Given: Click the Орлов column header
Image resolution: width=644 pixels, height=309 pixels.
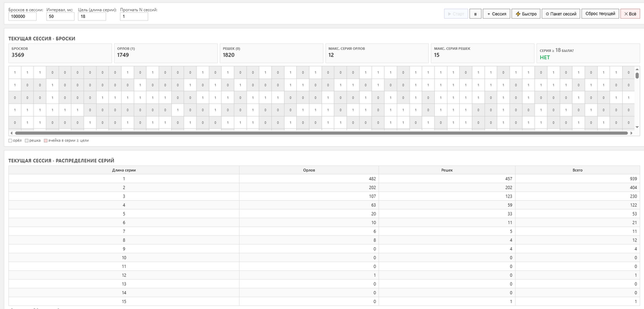Looking at the screenshot, I should pyautogui.click(x=309, y=171).
